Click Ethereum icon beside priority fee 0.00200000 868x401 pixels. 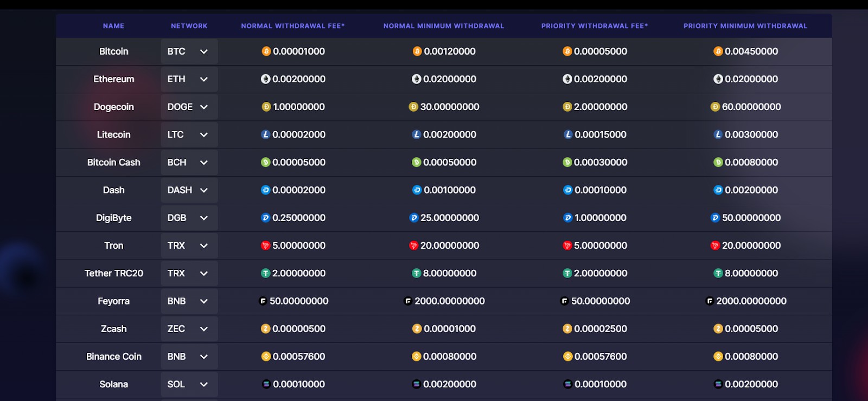coord(567,79)
